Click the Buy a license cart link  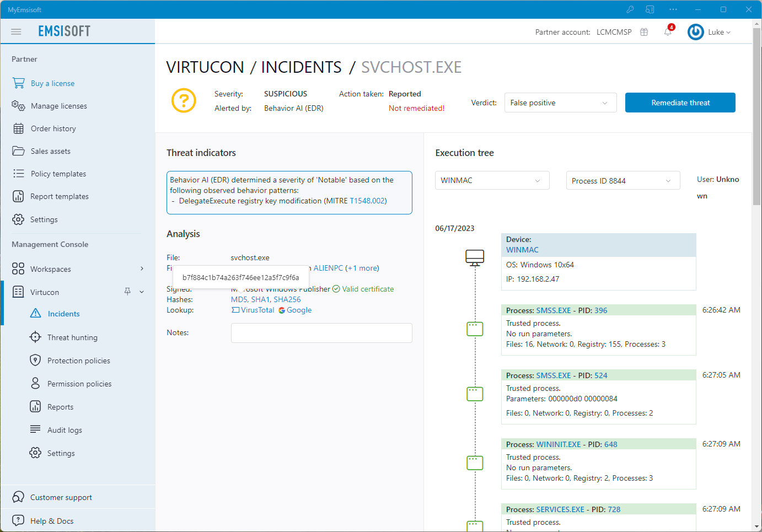point(52,83)
